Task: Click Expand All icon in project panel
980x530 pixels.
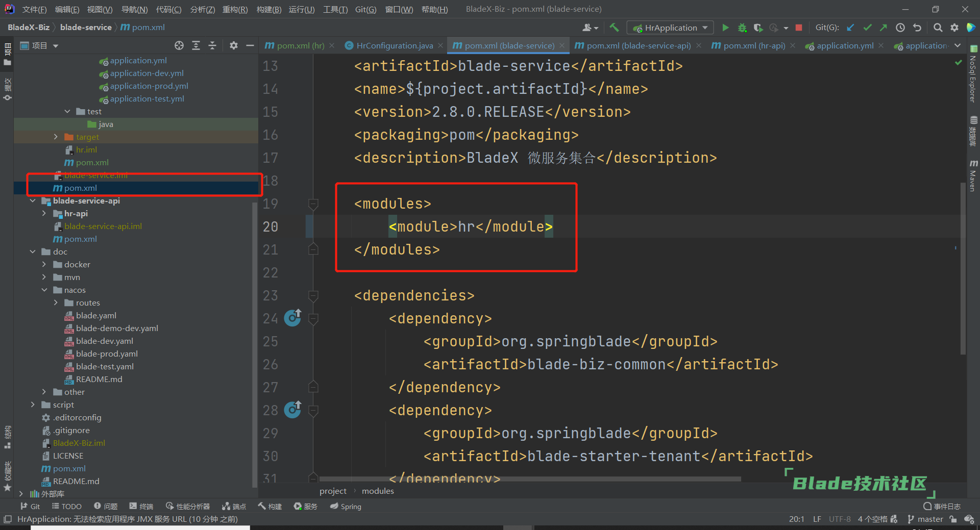Action: click(x=196, y=45)
